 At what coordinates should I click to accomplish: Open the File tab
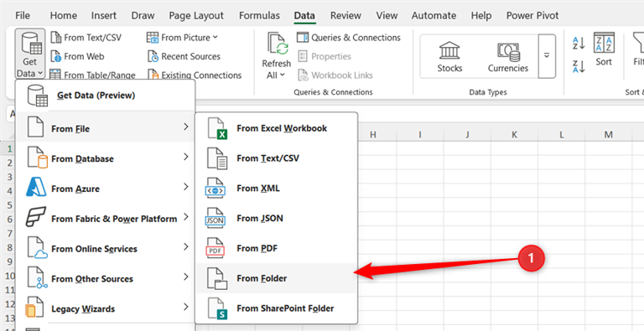[x=23, y=16]
